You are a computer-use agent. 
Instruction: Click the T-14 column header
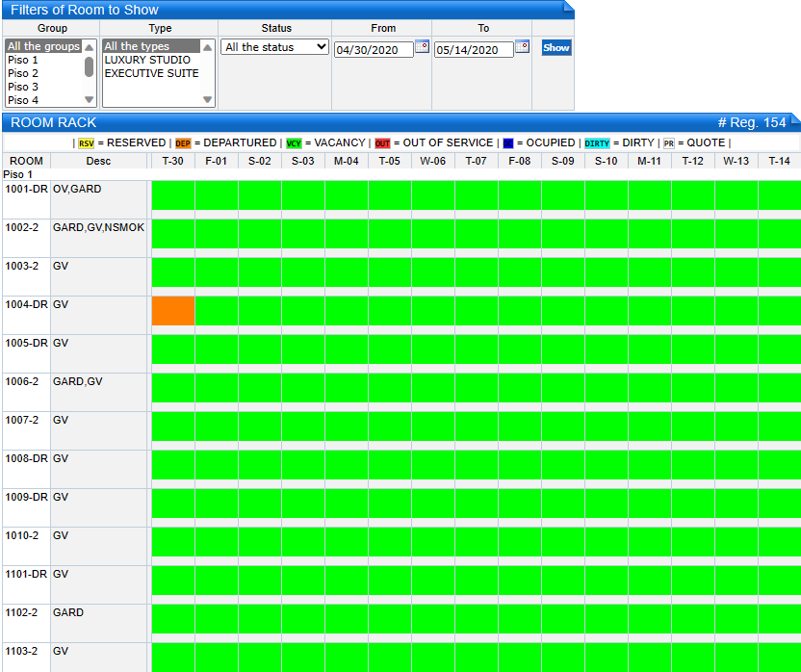click(780, 161)
